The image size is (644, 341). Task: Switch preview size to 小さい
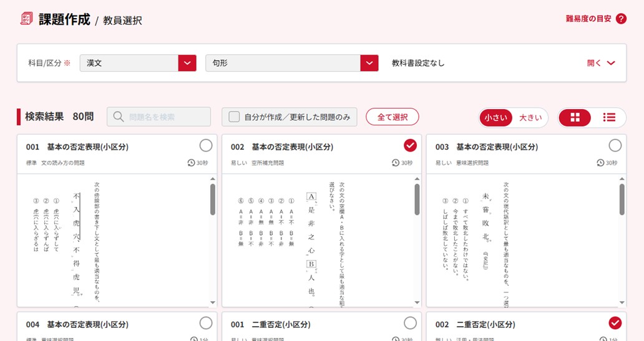(x=495, y=118)
